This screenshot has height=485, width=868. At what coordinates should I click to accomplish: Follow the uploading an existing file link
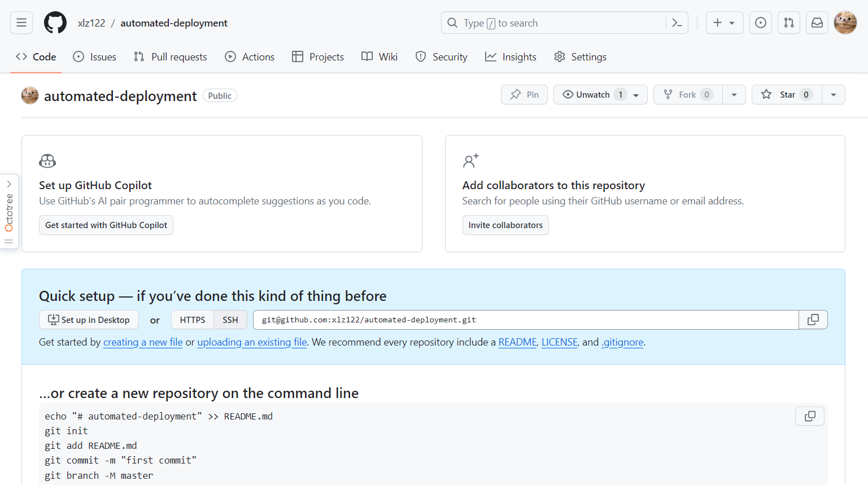252,342
